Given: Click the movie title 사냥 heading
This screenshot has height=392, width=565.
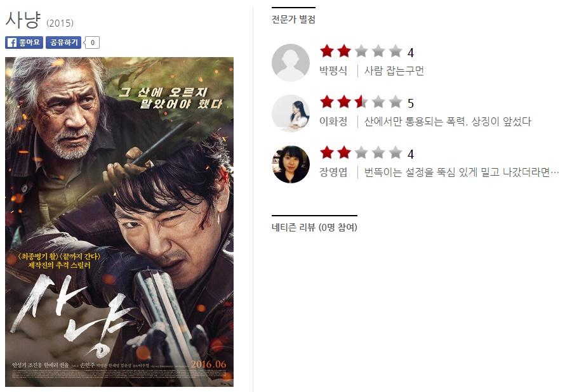Looking at the screenshot, I should click(23, 20).
